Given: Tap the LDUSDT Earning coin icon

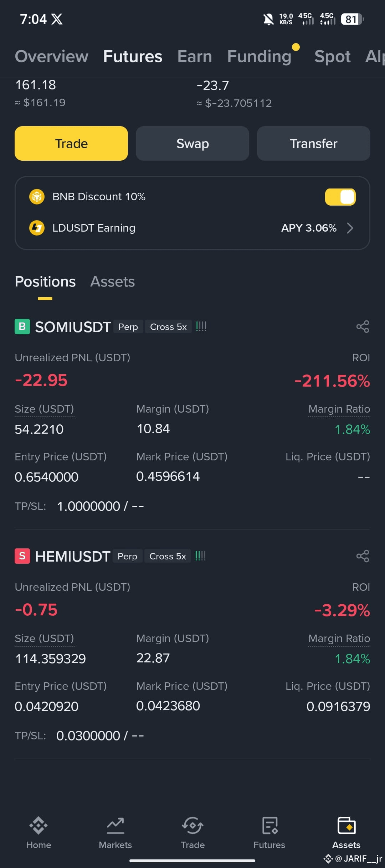Looking at the screenshot, I should click(x=37, y=228).
